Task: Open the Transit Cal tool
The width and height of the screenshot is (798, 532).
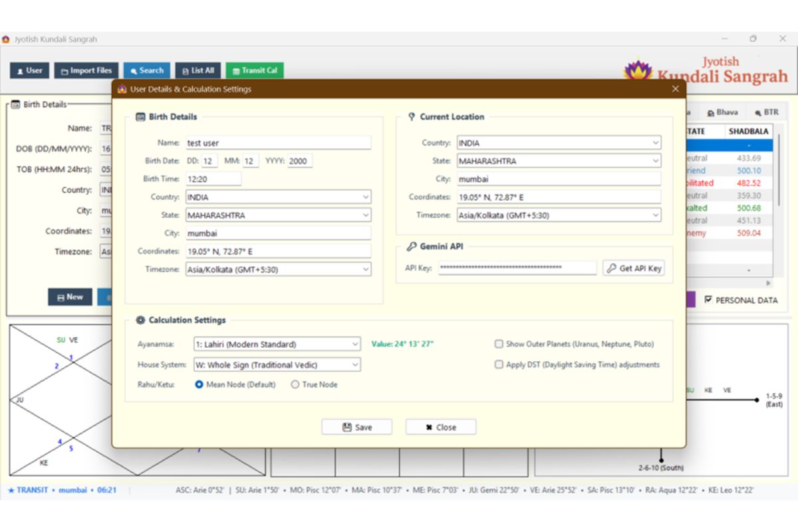Action: point(255,70)
